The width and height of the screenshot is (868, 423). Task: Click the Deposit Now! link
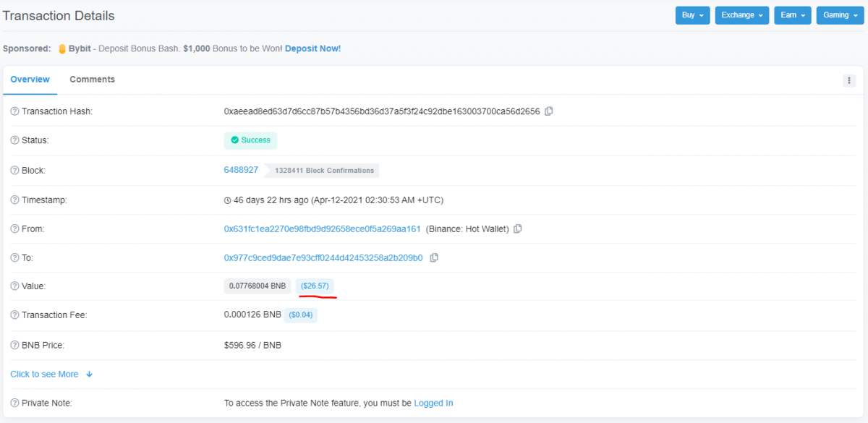click(x=312, y=48)
